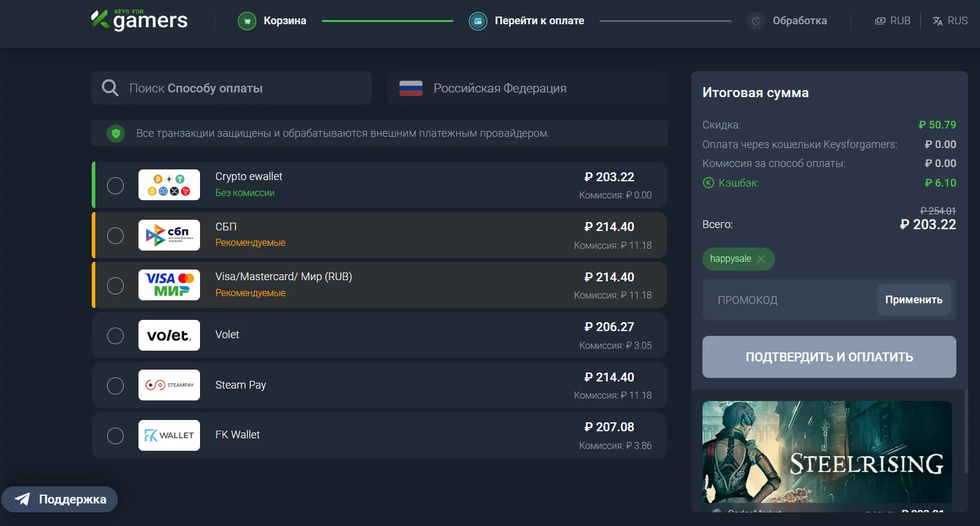Click the Russian flag icon
This screenshot has height=526, width=980.
click(411, 88)
